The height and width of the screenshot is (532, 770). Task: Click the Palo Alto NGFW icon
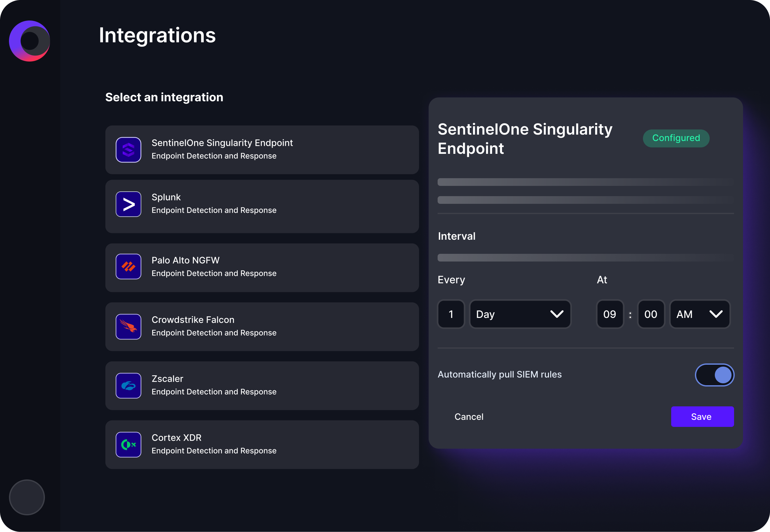(x=128, y=267)
